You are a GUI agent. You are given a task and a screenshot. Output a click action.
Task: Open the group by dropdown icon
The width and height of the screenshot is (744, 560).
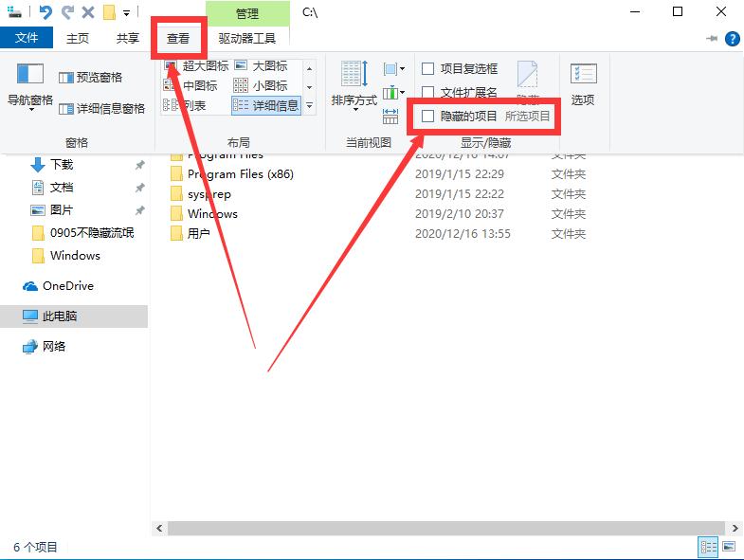pos(394,69)
